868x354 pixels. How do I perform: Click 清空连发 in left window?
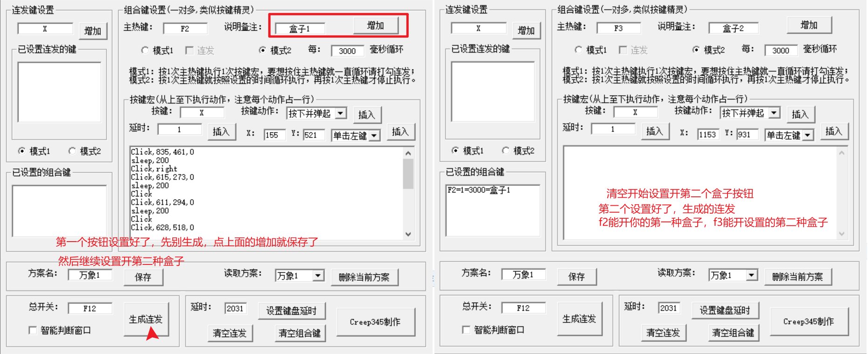tap(230, 333)
